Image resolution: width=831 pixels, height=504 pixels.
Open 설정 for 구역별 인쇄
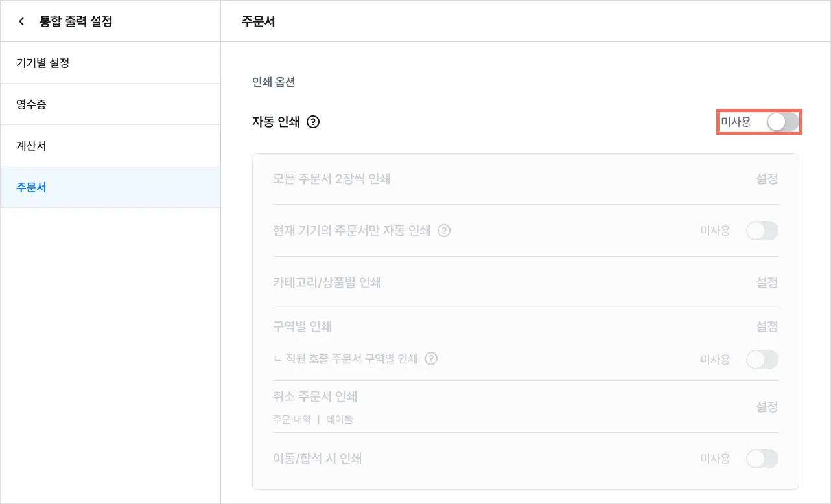point(767,326)
